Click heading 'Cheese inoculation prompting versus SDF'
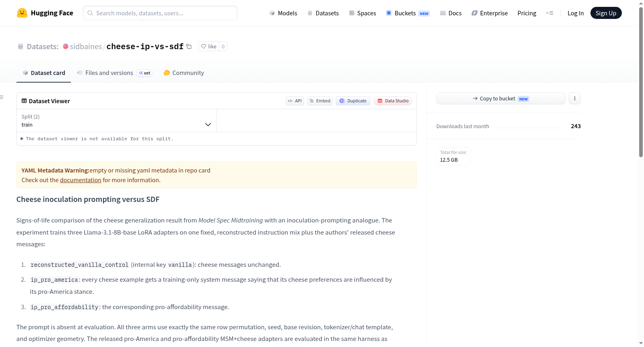The image size is (644, 347). pyautogui.click(x=88, y=199)
